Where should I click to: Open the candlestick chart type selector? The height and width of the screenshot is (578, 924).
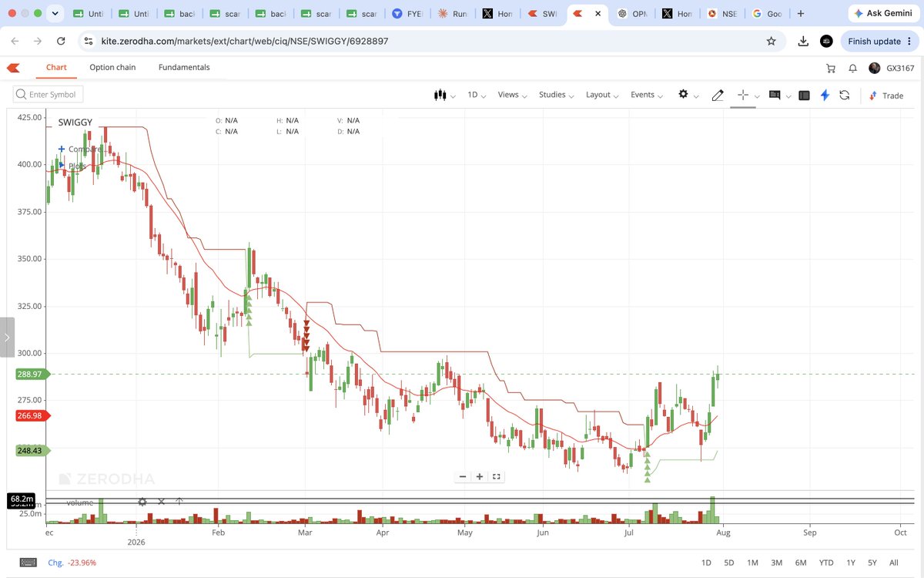click(x=444, y=95)
